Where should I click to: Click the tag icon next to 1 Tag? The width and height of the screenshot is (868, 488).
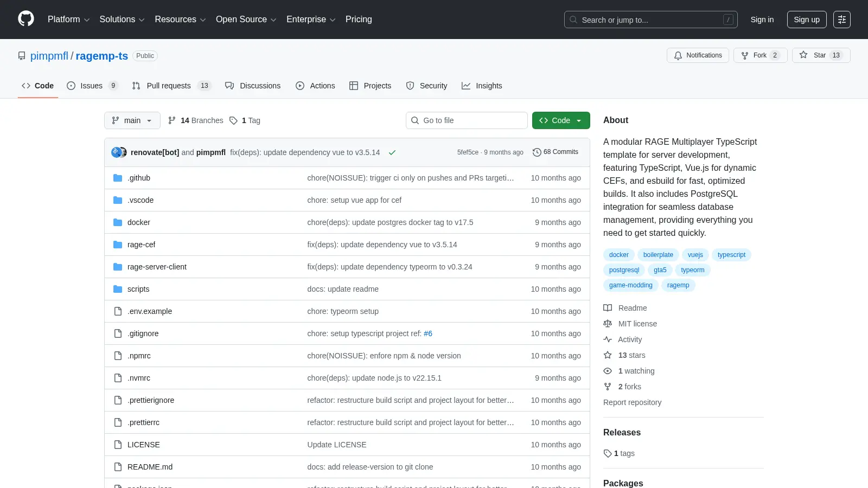tap(233, 120)
